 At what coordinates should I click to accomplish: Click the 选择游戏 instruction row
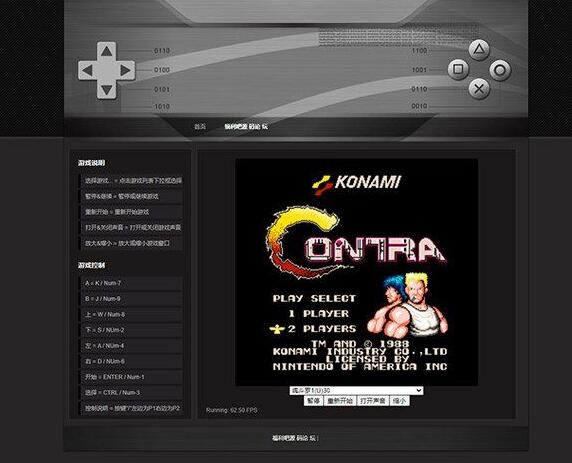pyautogui.click(x=132, y=181)
